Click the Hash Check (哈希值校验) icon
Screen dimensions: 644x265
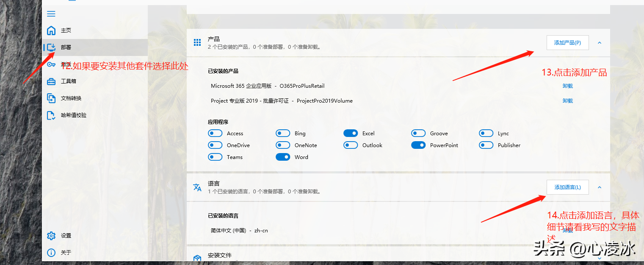tap(51, 115)
